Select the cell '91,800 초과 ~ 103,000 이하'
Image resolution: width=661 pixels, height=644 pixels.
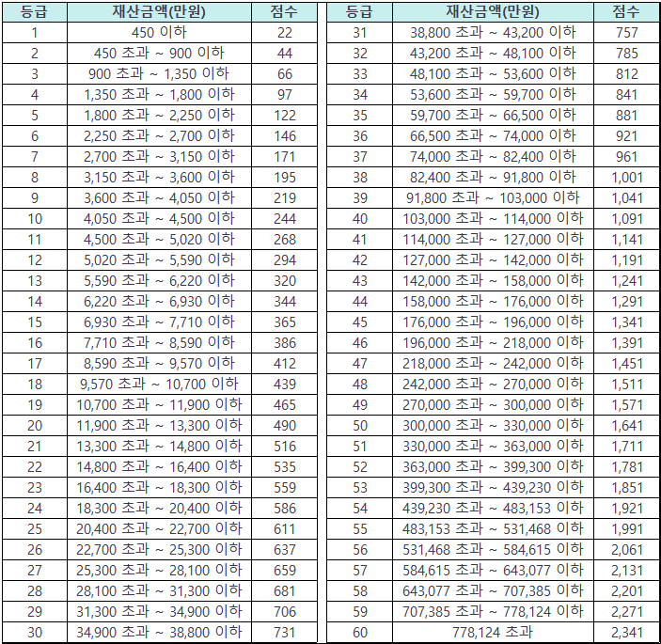(x=493, y=197)
